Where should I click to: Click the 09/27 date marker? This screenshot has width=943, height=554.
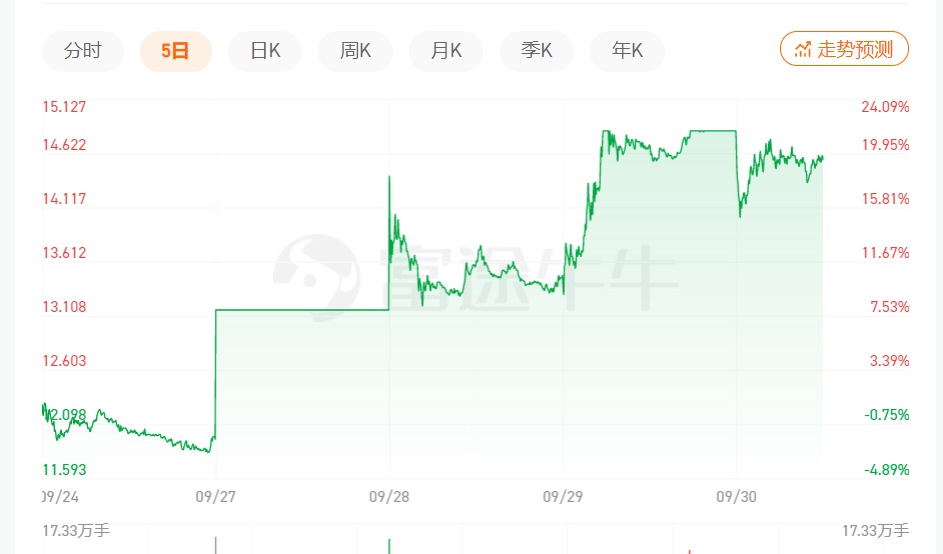coord(215,496)
